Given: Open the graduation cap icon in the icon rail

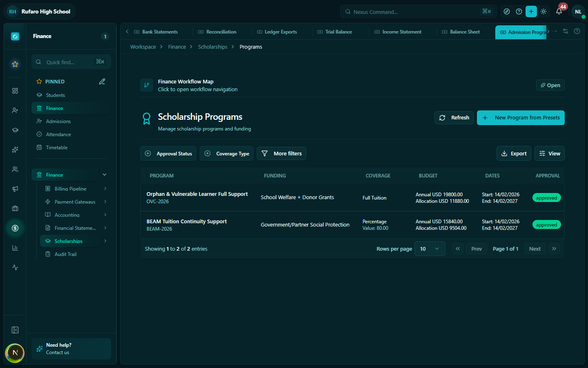Looking at the screenshot, I should 15,130.
